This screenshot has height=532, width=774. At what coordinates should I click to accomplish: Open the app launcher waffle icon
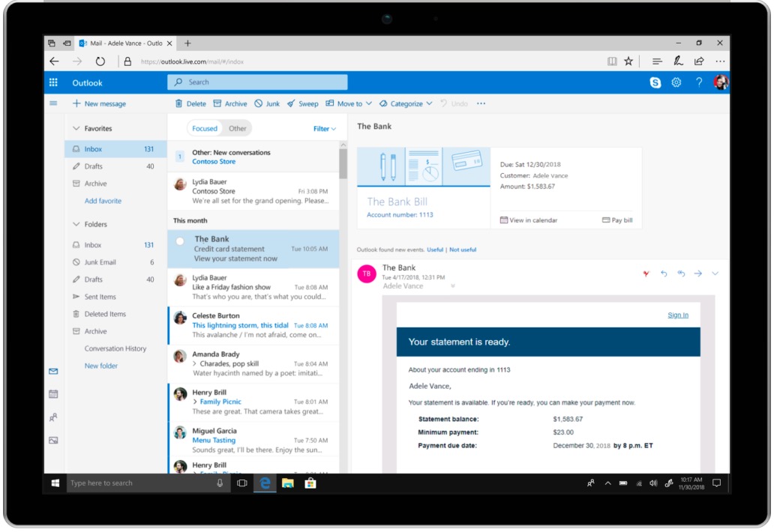53,83
